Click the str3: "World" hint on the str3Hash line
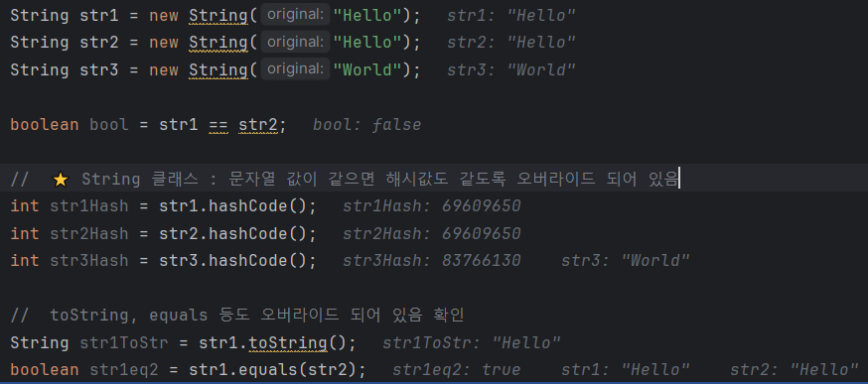 (626, 261)
